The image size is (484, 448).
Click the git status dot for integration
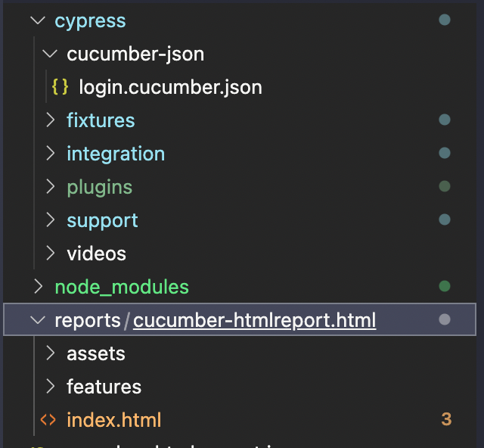(445, 154)
